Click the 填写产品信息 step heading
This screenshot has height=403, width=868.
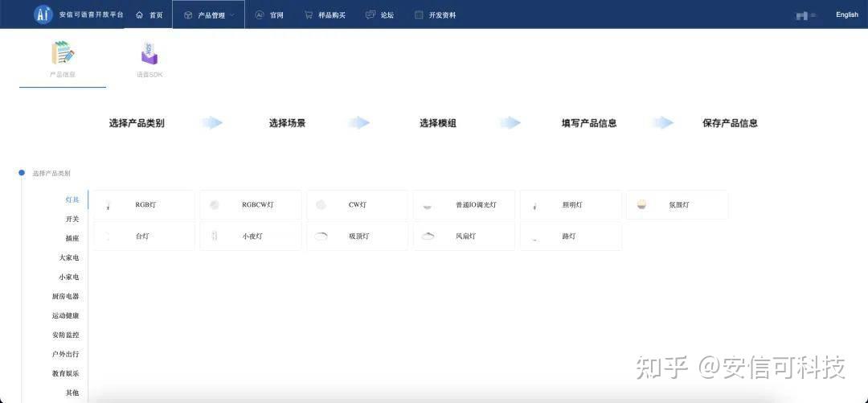click(589, 123)
